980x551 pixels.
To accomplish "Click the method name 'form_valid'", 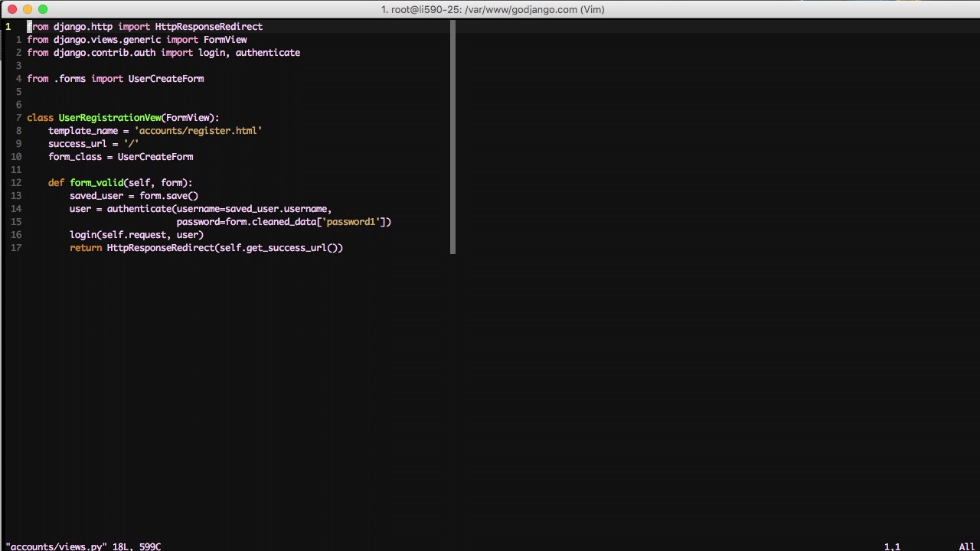I will (96, 183).
